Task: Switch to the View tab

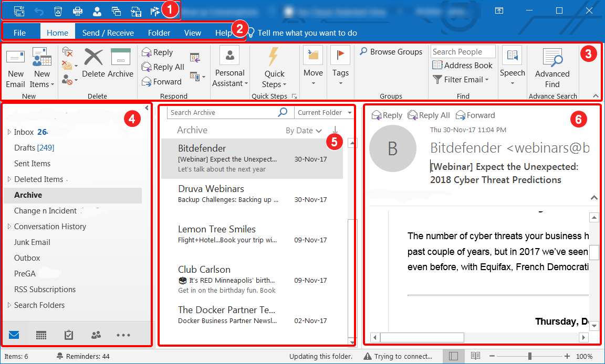Action: 193,33
